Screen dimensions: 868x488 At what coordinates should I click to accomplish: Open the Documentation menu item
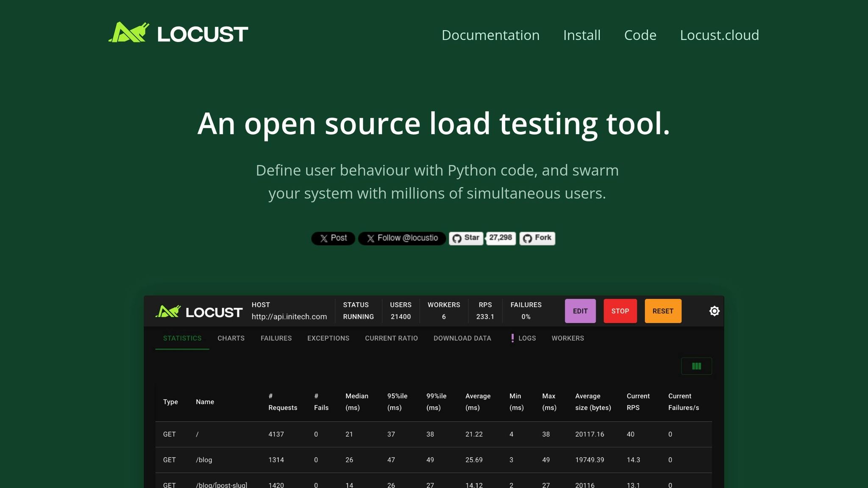tap(490, 35)
